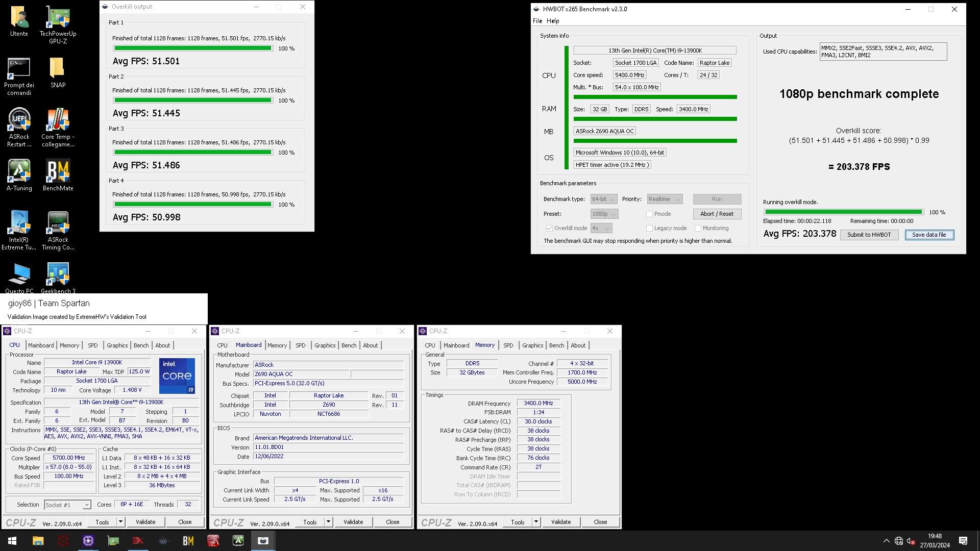The height and width of the screenshot is (551, 980).
Task: Open the File menu in HWBOT x265
Action: click(x=537, y=21)
